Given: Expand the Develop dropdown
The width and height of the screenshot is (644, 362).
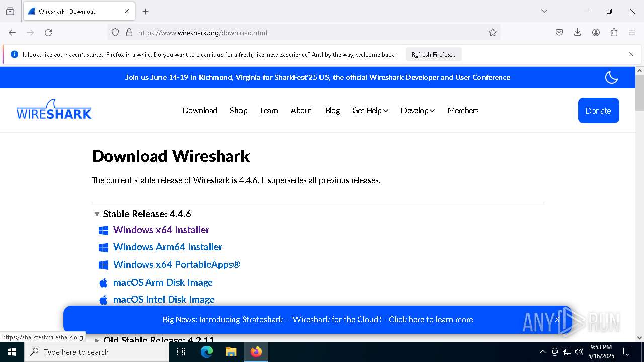Looking at the screenshot, I should tap(418, 110).
